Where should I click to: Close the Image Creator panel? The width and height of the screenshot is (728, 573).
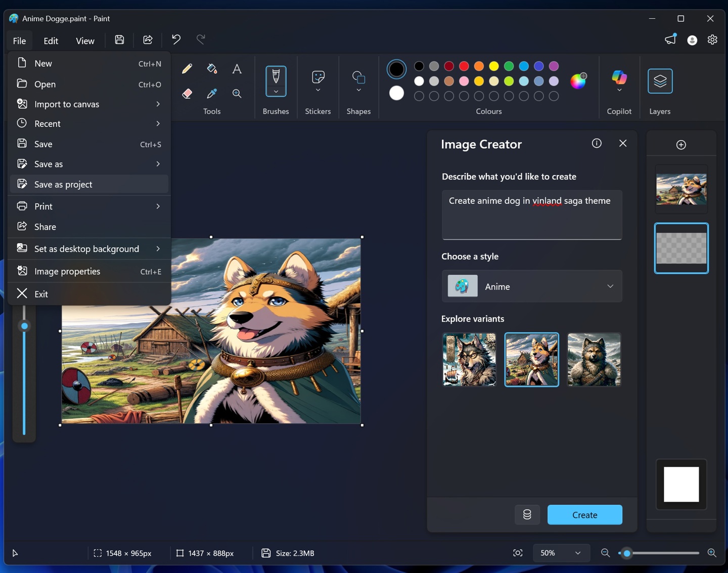[623, 143]
